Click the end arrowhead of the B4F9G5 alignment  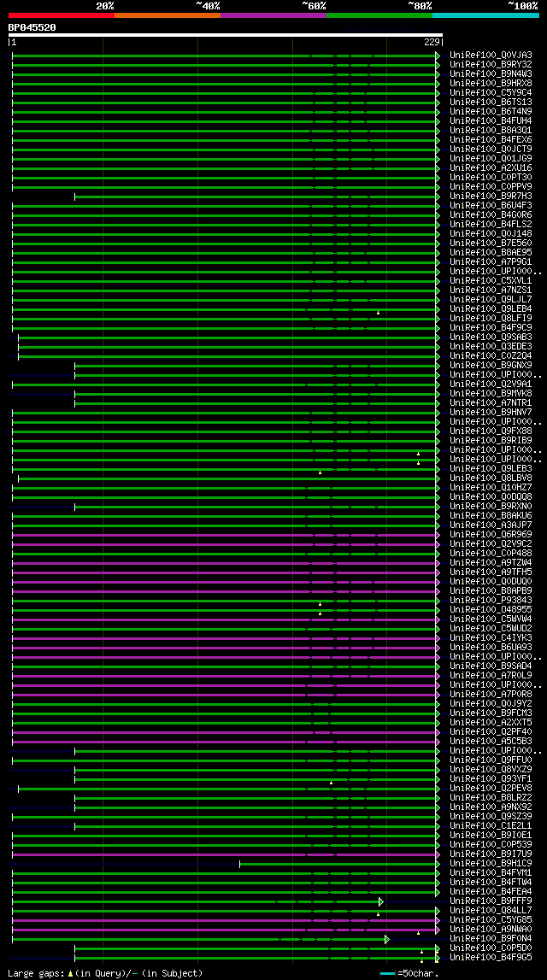[438, 958]
